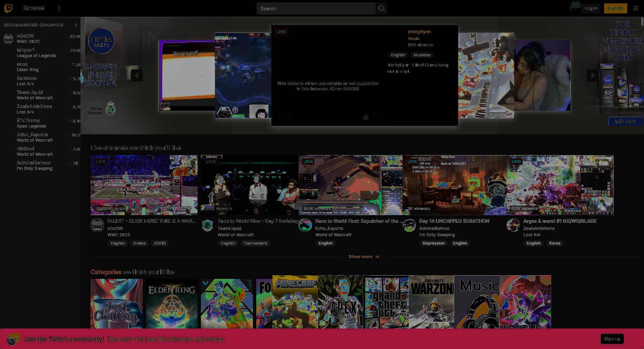Select English tag on featured stream
This screenshot has width=644, height=349.
398,55
